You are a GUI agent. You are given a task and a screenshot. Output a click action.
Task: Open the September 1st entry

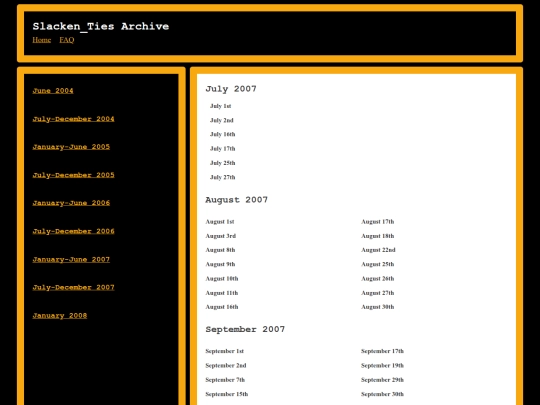tap(225, 351)
